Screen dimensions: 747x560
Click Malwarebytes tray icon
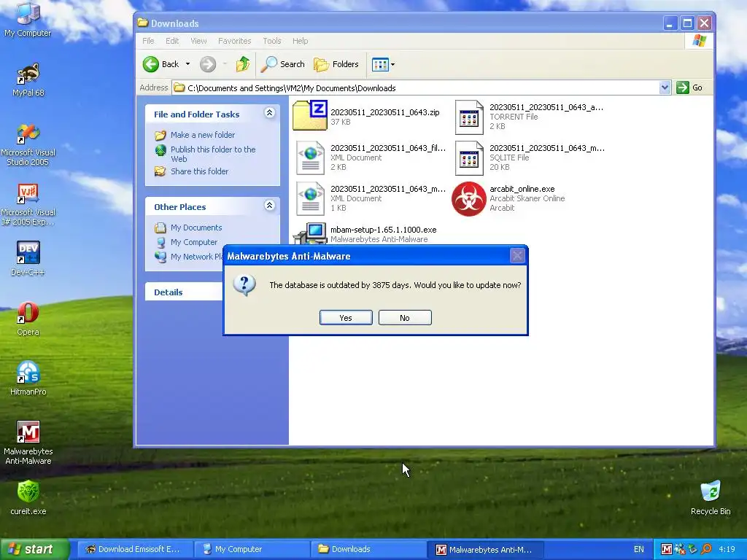667,549
